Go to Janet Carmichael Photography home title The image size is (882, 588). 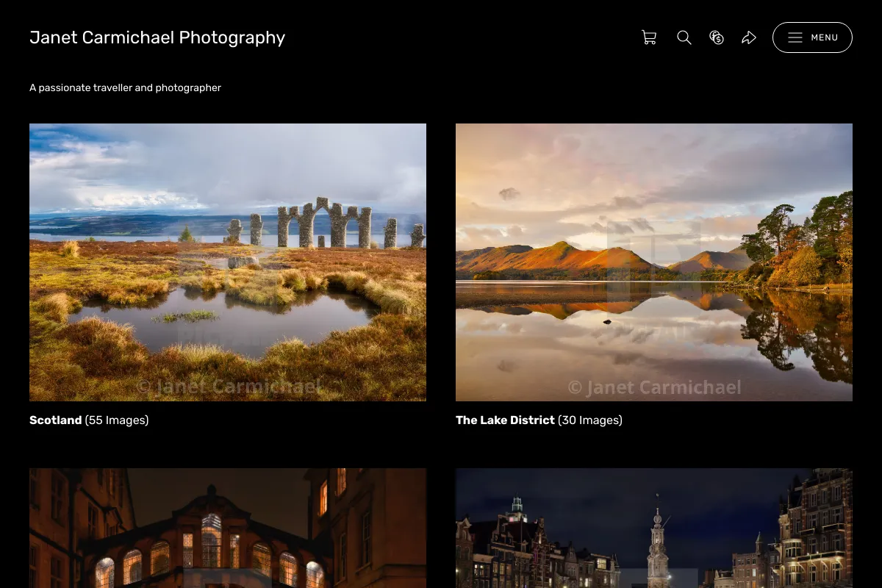pyautogui.click(x=157, y=37)
